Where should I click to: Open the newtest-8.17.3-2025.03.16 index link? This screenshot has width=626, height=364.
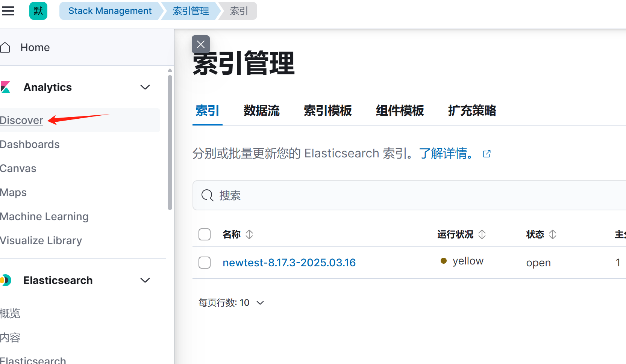tap(289, 263)
